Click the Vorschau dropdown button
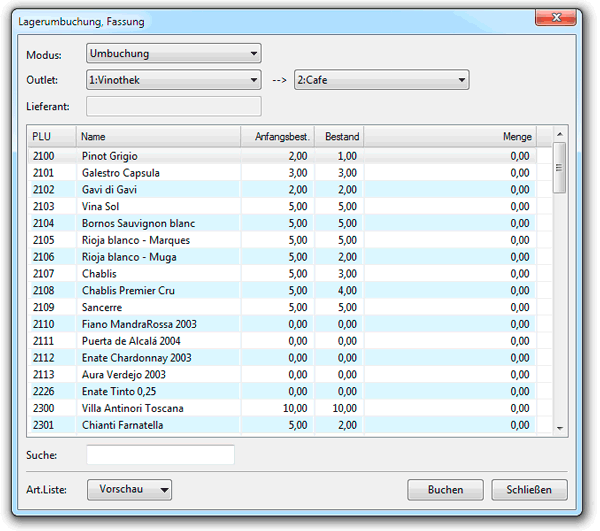The width and height of the screenshot is (600, 531). 129,489
